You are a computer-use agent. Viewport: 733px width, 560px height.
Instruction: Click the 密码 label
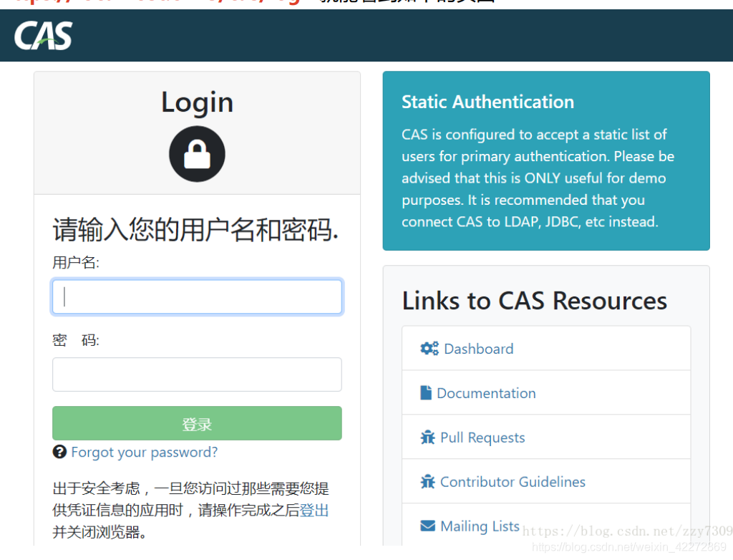tap(76, 340)
